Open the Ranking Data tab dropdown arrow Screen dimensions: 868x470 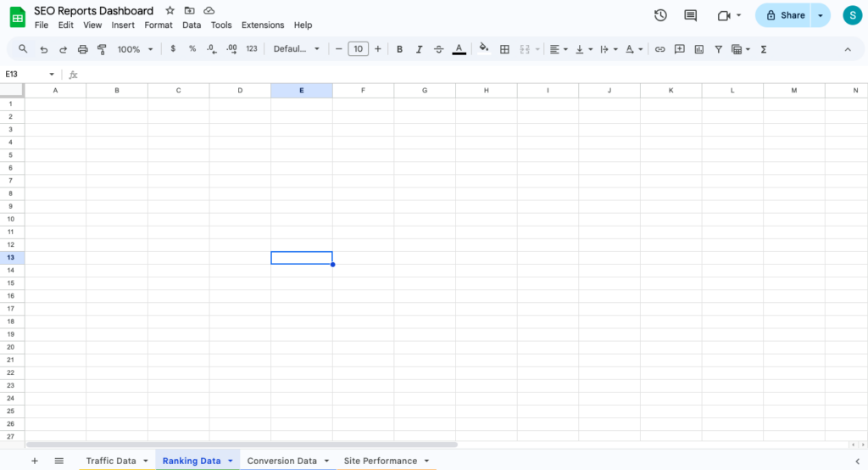[x=231, y=461]
